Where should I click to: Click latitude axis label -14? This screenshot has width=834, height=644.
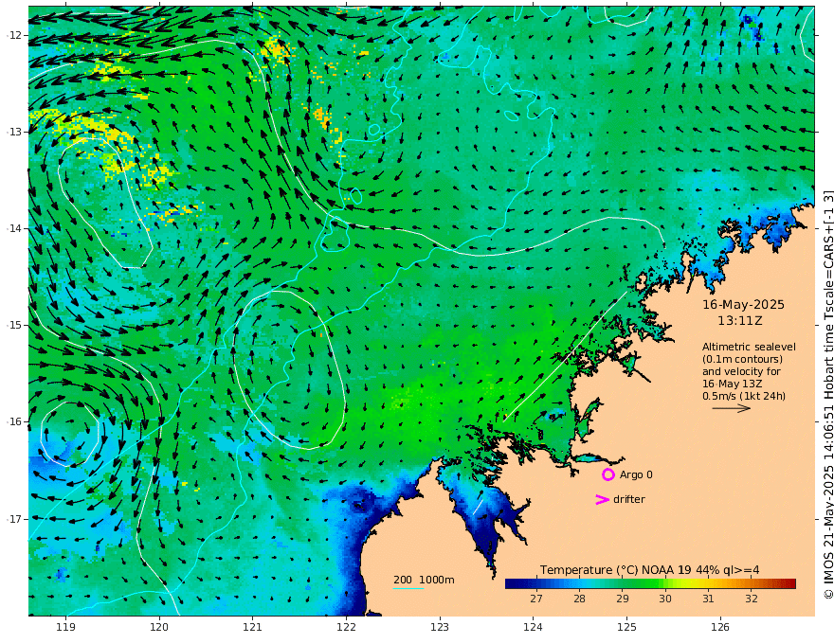(x=14, y=228)
